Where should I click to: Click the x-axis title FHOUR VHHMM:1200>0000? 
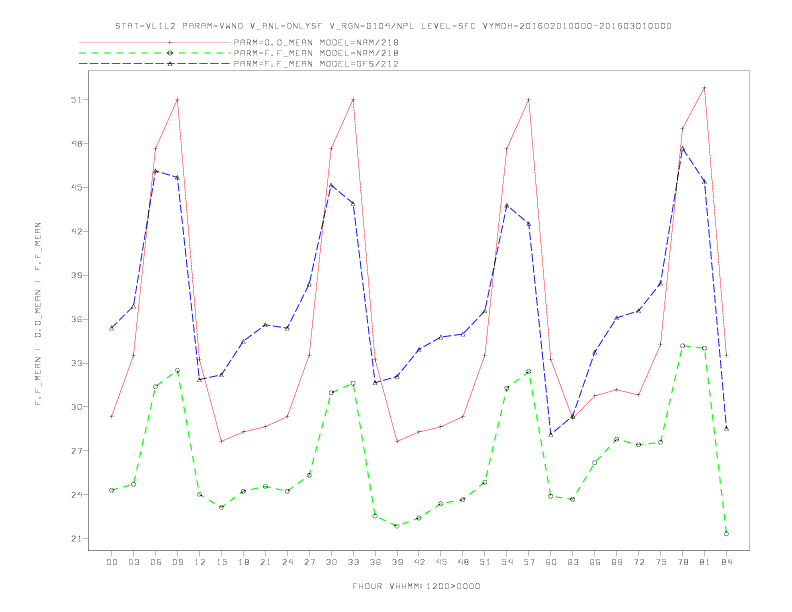tap(416, 586)
